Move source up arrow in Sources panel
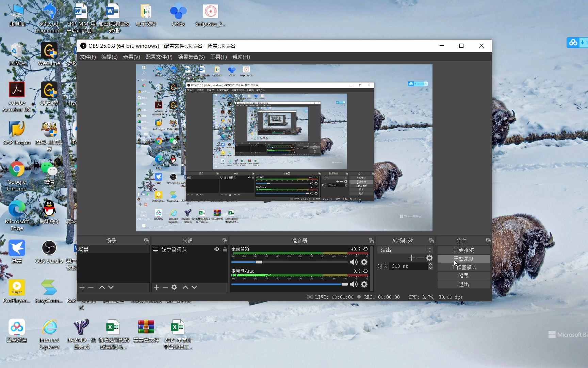 point(185,287)
